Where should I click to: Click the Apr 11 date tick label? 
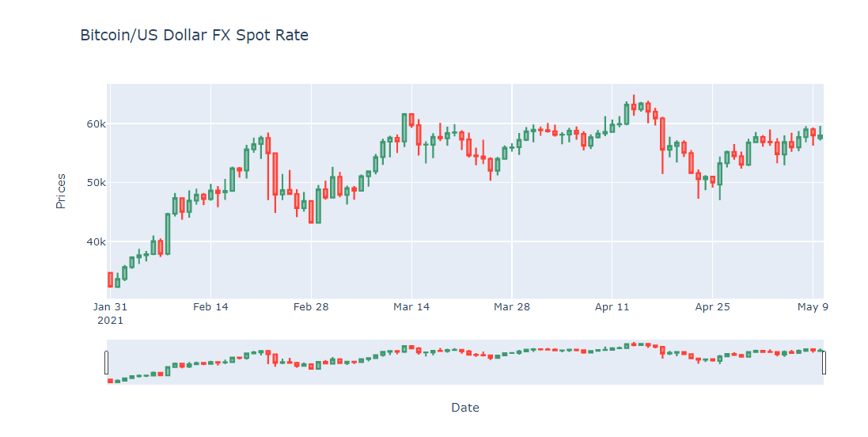pyautogui.click(x=612, y=307)
